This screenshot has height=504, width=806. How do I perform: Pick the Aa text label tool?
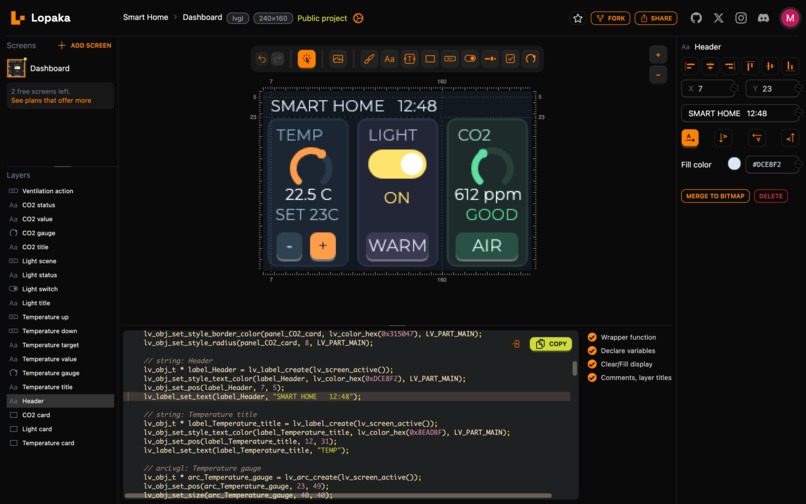(x=389, y=59)
